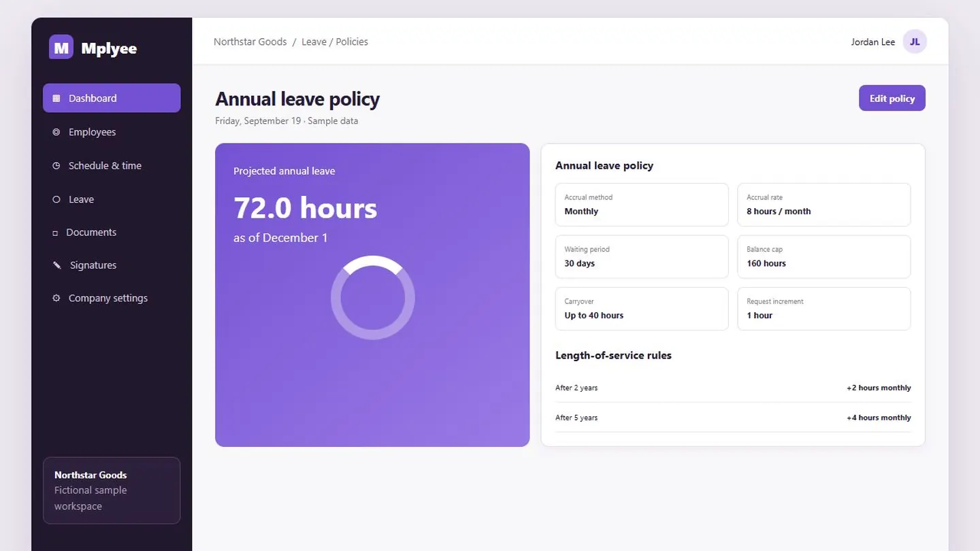Click the Signatures pen icon
The height and width of the screenshot is (551, 980).
[x=57, y=265]
